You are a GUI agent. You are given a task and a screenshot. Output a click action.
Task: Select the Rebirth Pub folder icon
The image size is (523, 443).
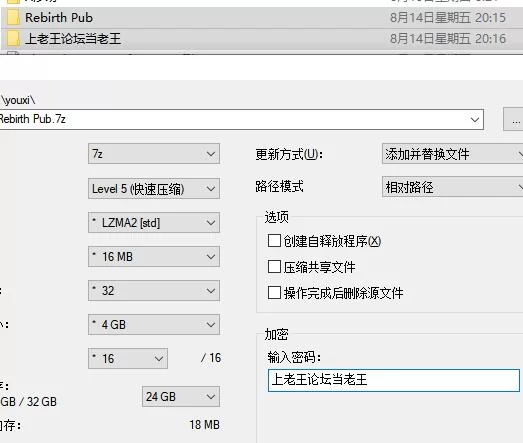coord(13,17)
